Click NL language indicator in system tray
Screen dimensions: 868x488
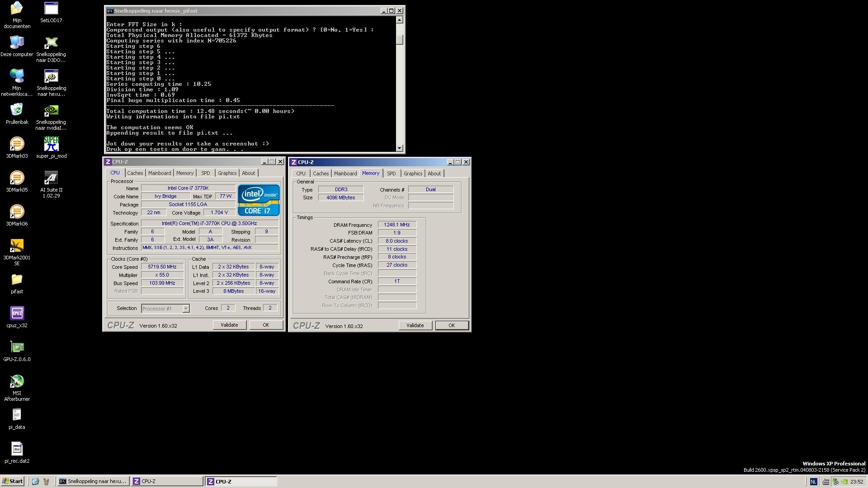(813, 482)
